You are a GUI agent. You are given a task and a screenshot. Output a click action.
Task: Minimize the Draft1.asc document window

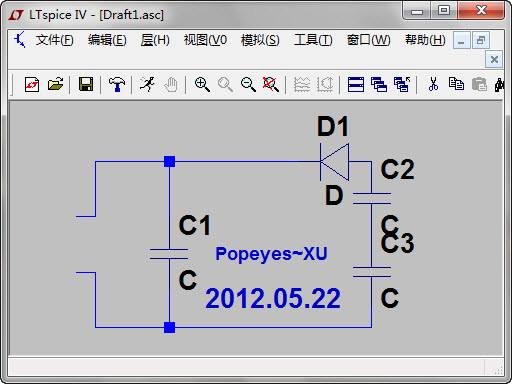[x=462, y=41]
